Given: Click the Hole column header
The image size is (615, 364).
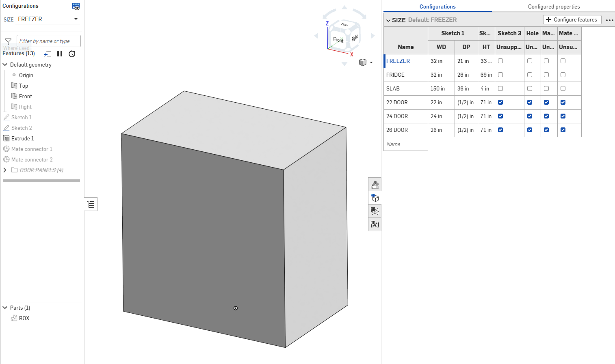Looking at the screenshot, I should (533, 33).
